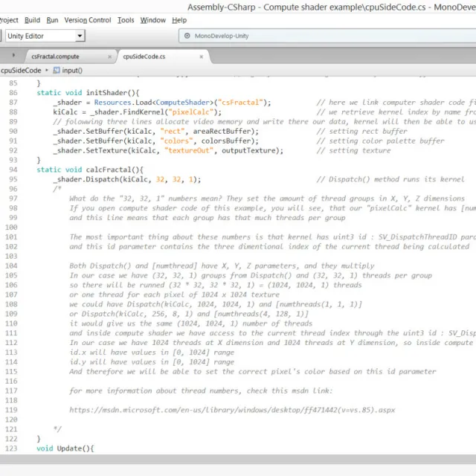Close the csFractal.compute tab
Viewport: 476px width, 476px height.
109,57
